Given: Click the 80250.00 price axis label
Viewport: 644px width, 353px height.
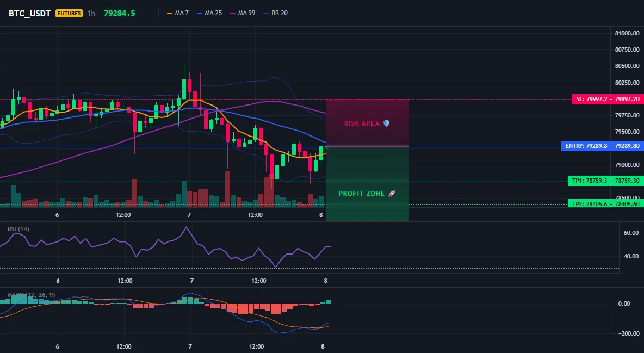Looking at the screenshot, I should 627,83.
